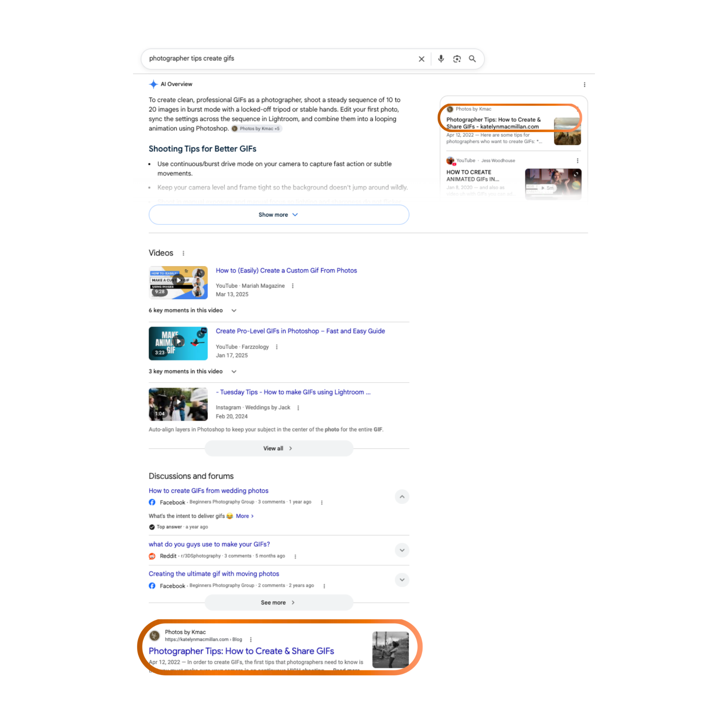The image size is (728, 728).
Task: Expand 3 key moments in this video
Action: coord(192,372)
